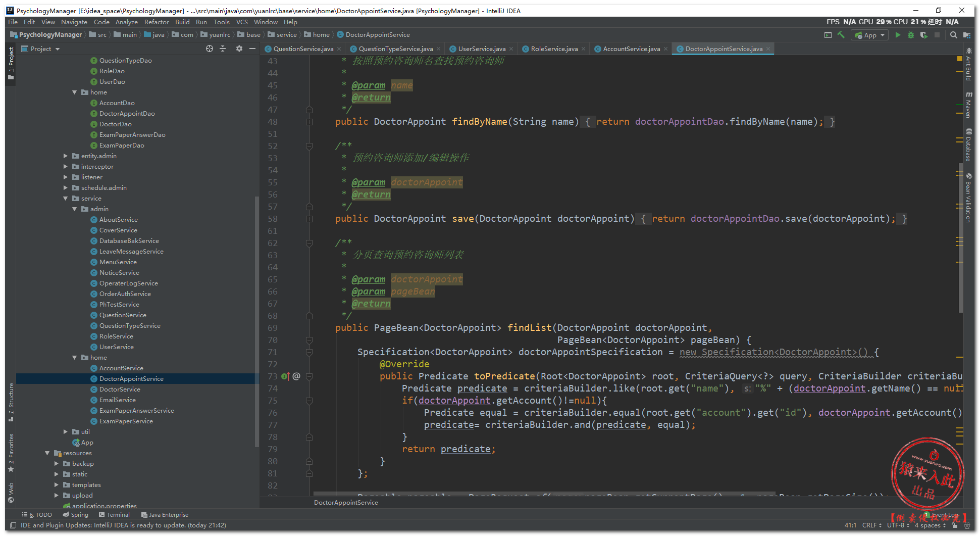Collapse the admin folder under service

click(x=75, y=209)
